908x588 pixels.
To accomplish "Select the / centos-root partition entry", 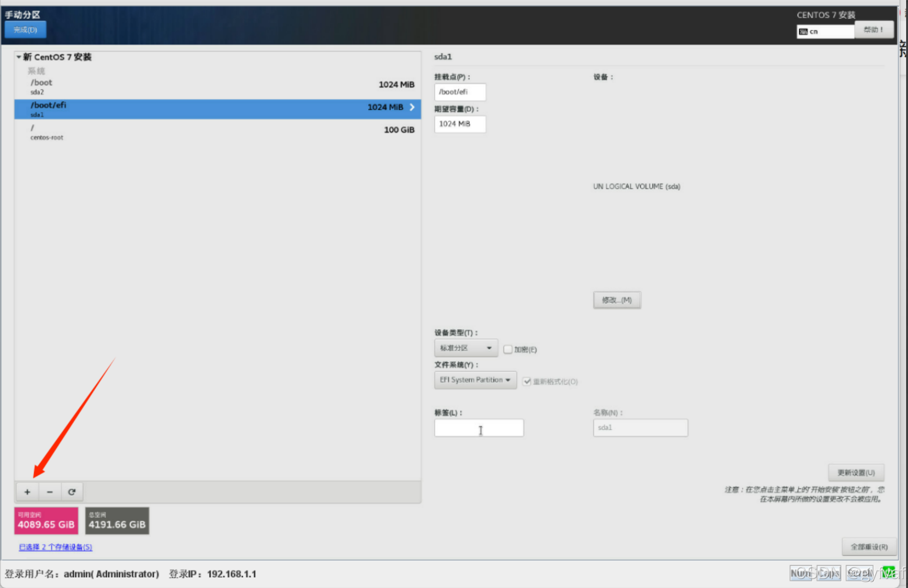I will coord(217,132).
